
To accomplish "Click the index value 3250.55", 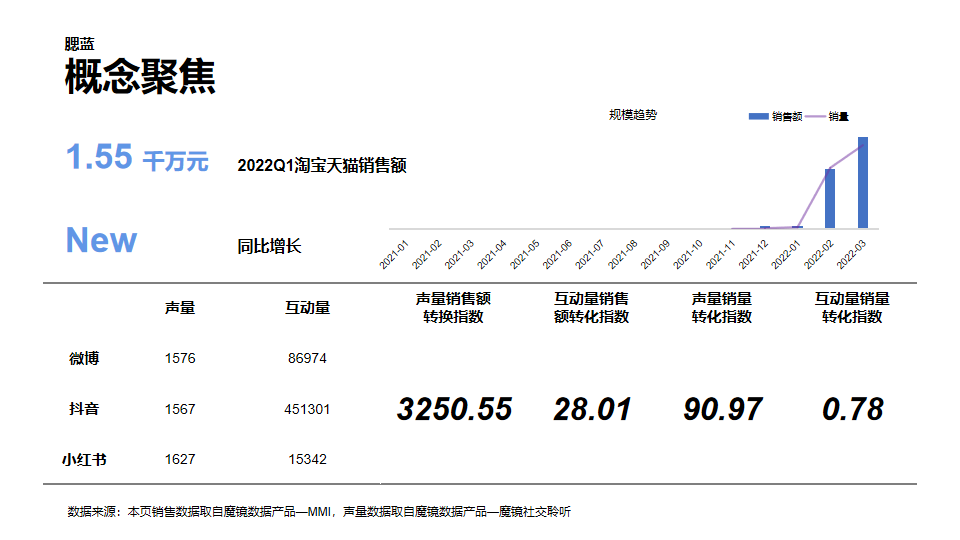I will 454,409.
